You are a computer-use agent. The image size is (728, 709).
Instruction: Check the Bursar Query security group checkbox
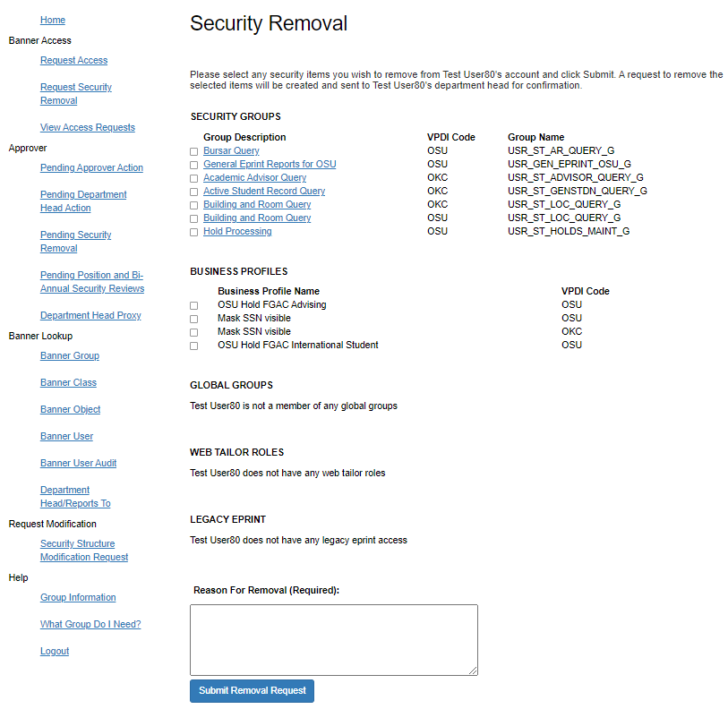pyautogui.click(x=193, y=150)
